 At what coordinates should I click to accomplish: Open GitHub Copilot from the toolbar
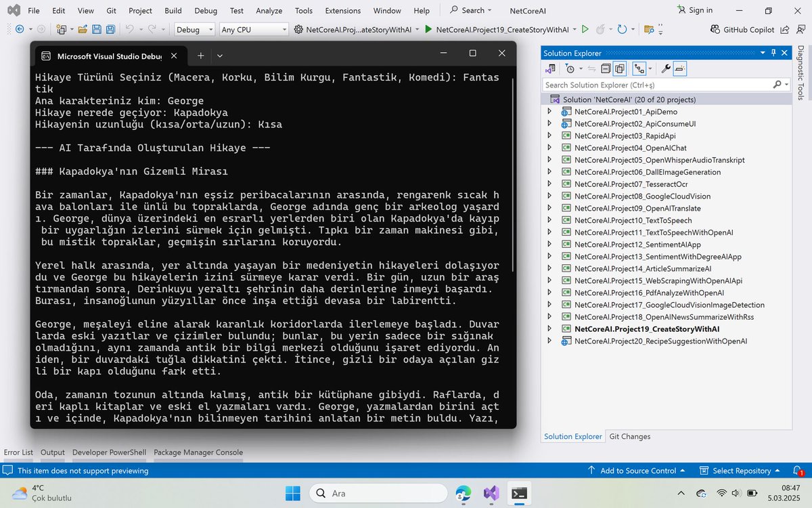(743, 29)
